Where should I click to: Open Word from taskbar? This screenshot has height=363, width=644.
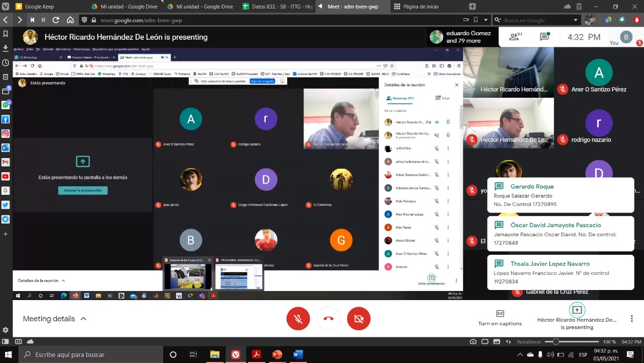tap(298, 354)
